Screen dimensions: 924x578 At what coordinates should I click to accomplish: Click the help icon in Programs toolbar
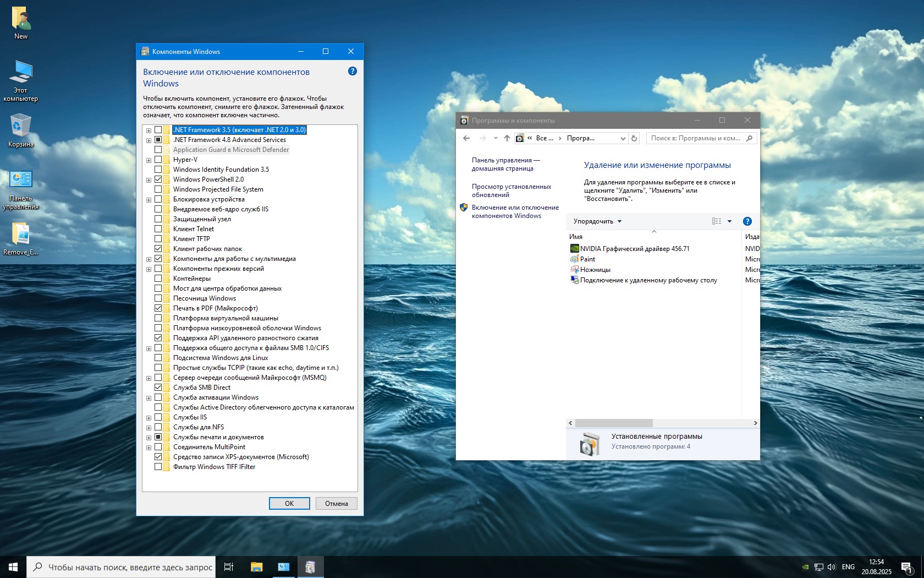click(747, 221)
